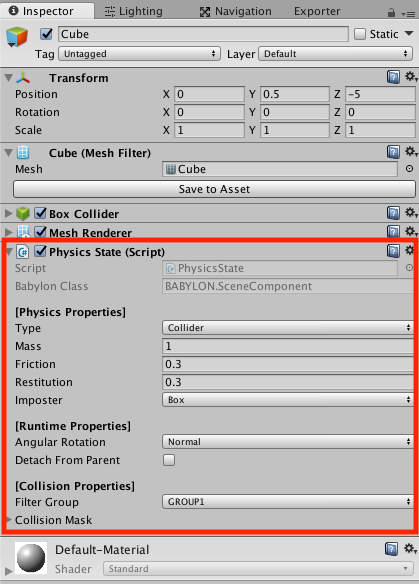Screen dimensions: 419x584
Task: Click the Inspector lock icon
Action: point(391,13)
